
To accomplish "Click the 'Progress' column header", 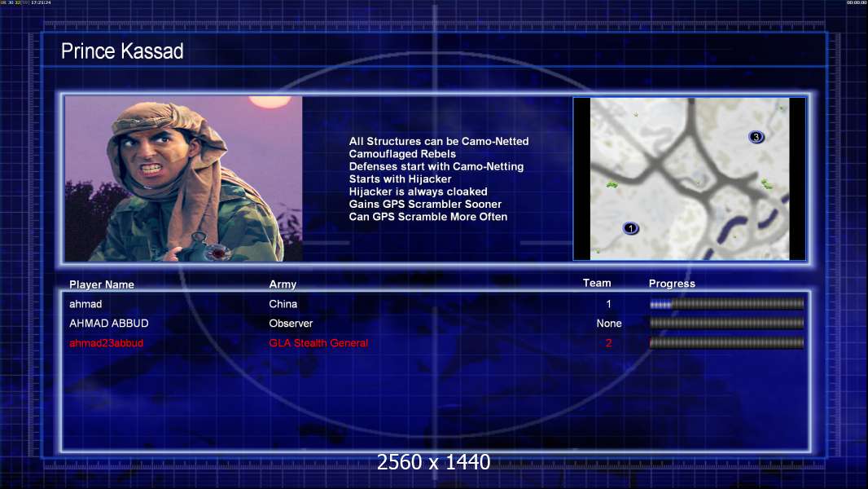I will coord(672,284).
